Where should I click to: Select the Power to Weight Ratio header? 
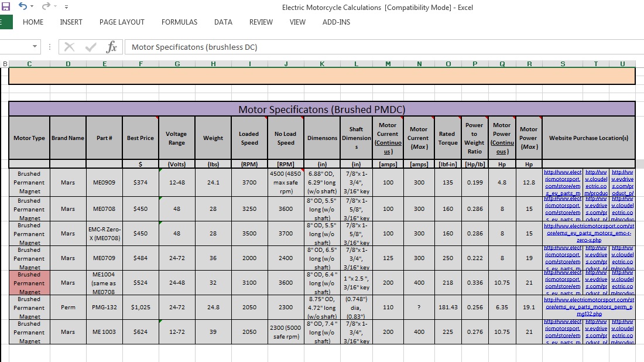475,138
